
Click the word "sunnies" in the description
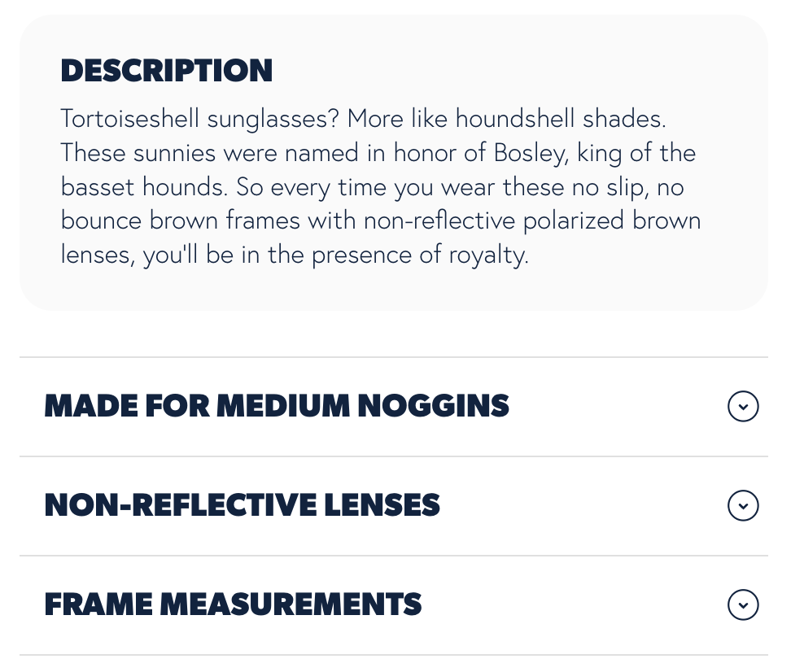(174, 154)
